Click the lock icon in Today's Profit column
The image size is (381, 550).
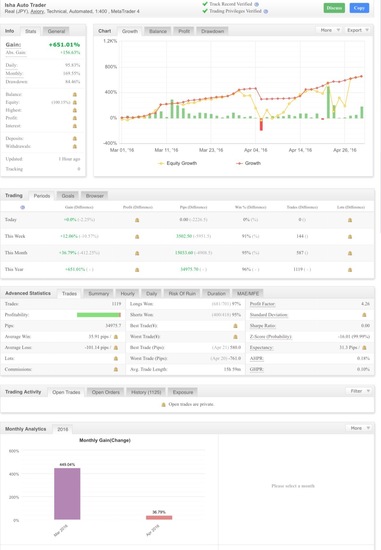tap(137, 220)
